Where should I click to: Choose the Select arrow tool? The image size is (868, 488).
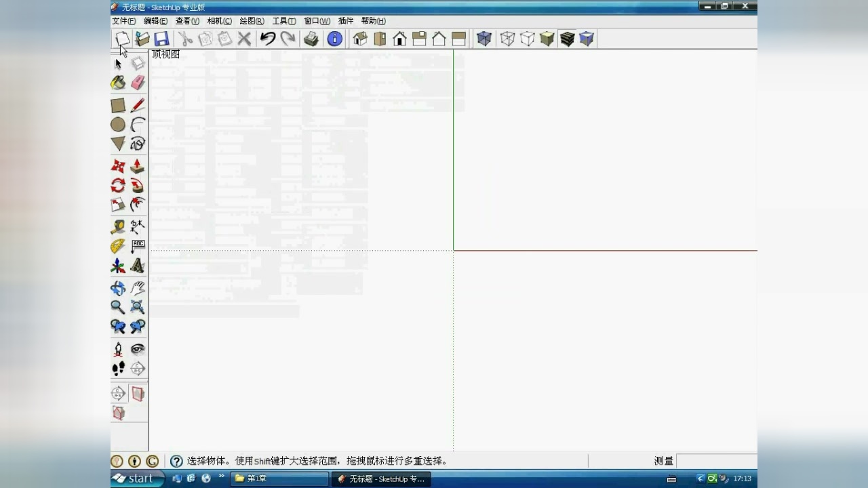[x=118, y=64]
